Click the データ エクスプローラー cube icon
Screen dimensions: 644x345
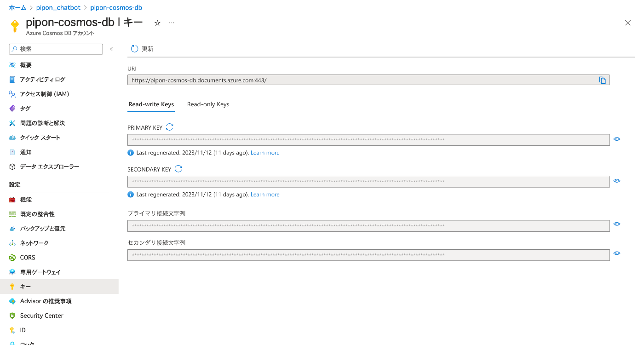(12, 167)
